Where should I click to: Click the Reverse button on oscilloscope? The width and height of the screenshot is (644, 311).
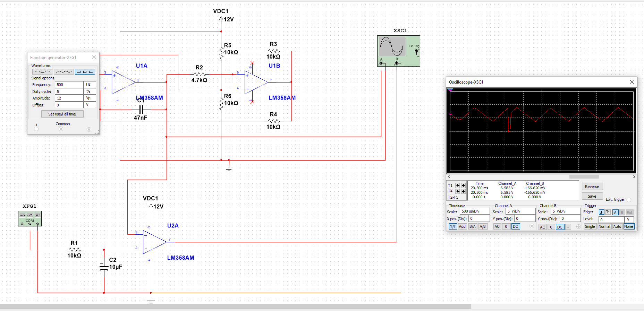point(592,187)
